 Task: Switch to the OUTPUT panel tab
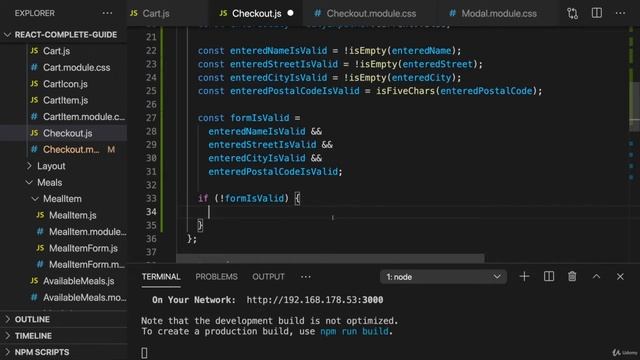268,277
